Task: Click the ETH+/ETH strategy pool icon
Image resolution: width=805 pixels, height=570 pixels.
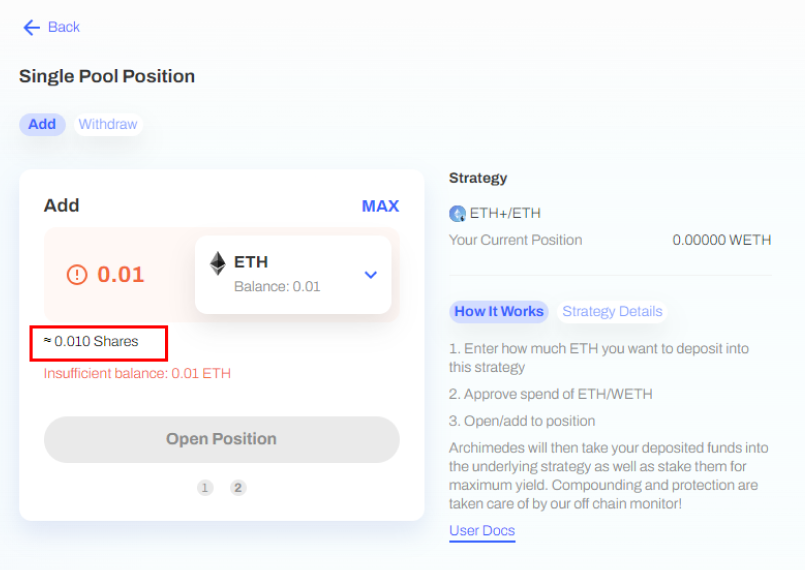Action: pos(457,213)
